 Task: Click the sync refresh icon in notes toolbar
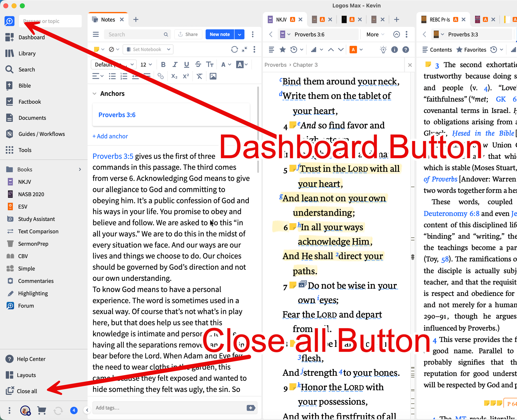pyautogui.click(x=234, y=50)
